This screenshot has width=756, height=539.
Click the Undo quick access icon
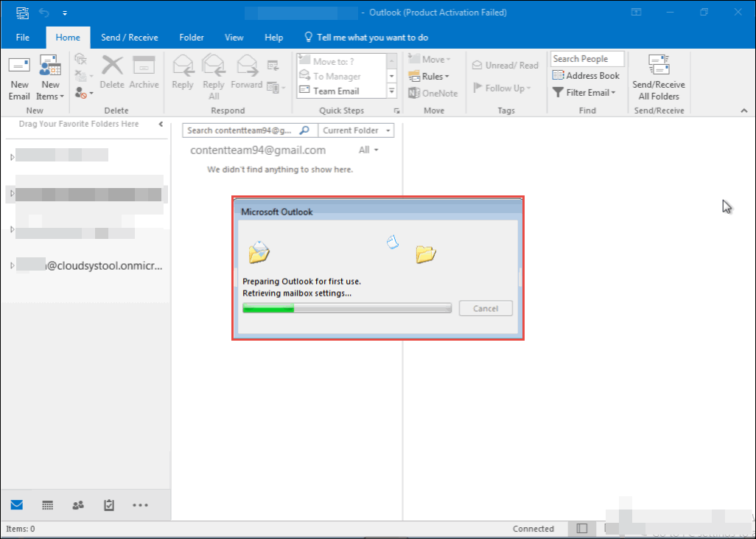44,13
